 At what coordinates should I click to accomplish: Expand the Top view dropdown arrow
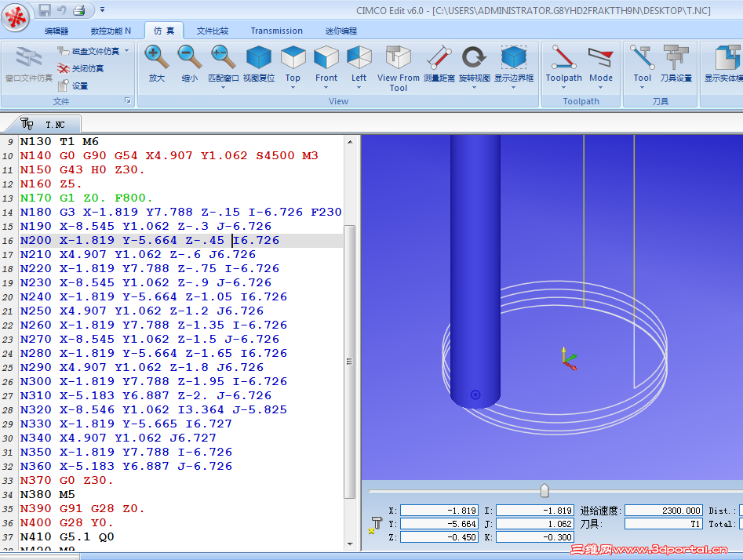tap(293, 88)
